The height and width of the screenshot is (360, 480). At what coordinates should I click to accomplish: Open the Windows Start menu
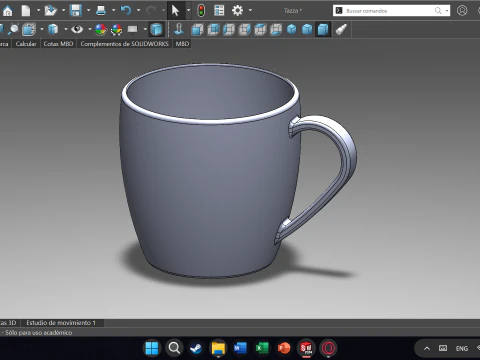152,348
